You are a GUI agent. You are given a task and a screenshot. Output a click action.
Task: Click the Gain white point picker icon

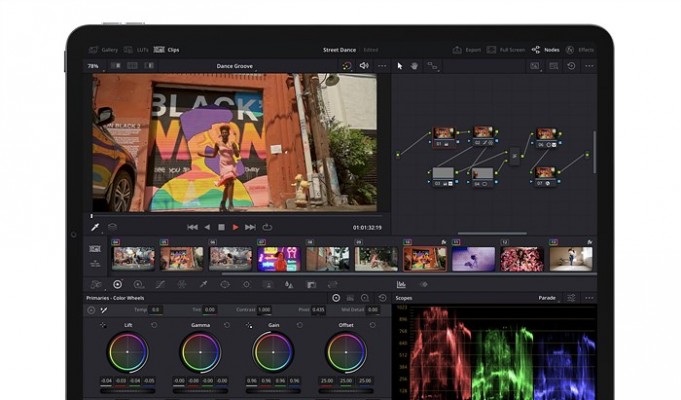click(249, 325)
